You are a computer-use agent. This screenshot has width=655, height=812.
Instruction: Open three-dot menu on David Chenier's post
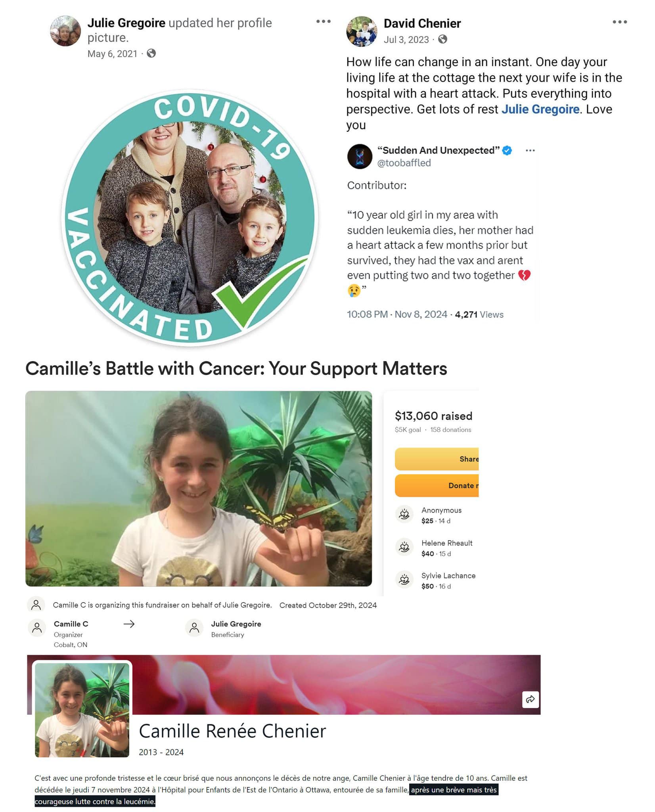(x=619, y=22)
